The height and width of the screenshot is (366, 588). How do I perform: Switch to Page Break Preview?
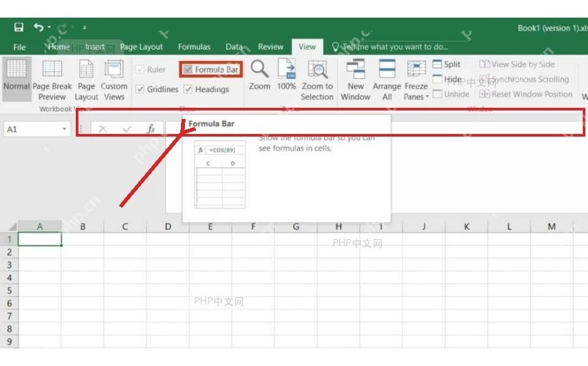pyautogui.click(x=52, y=80)
